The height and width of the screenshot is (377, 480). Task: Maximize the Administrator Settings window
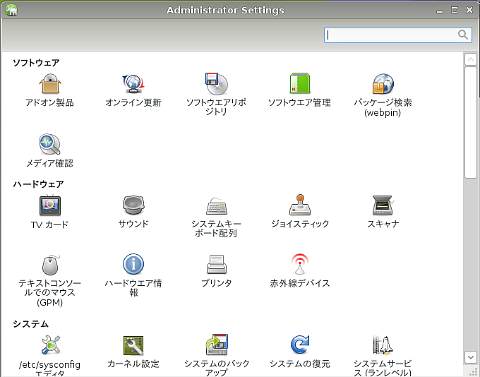(x=455, y=10)
